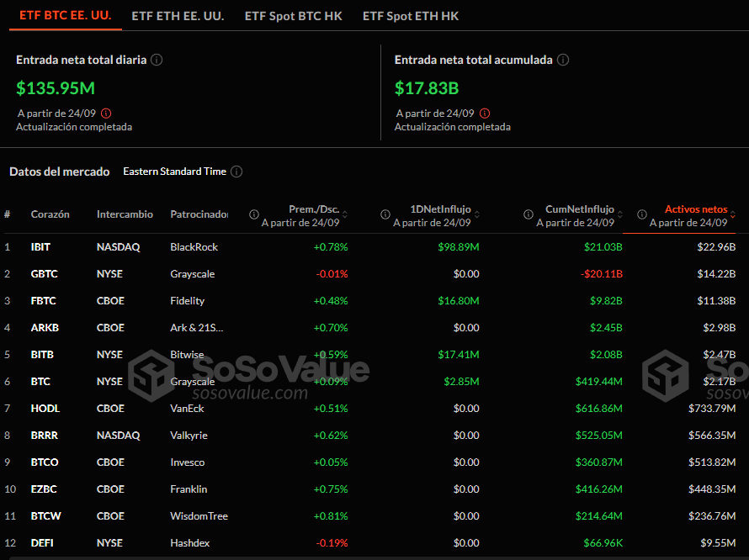Expand the Patrocinador column header sort control

tap(199, 214)
